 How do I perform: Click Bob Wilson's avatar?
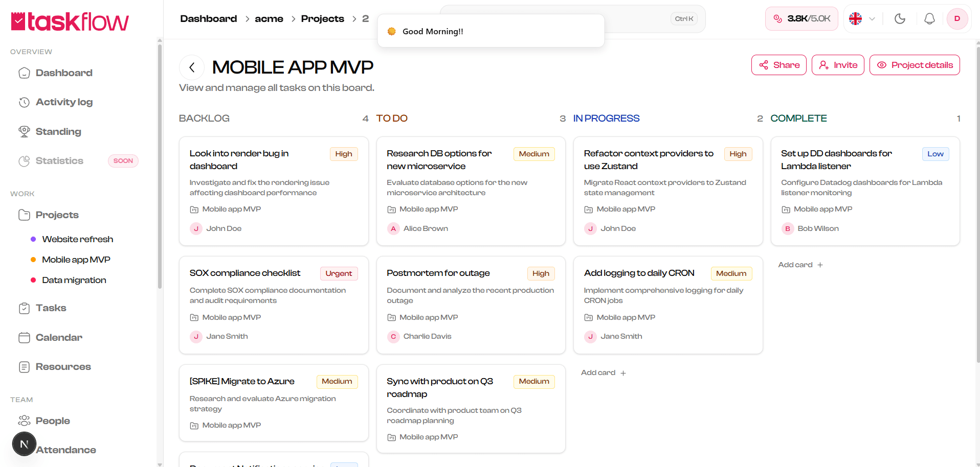coord(788,228)
